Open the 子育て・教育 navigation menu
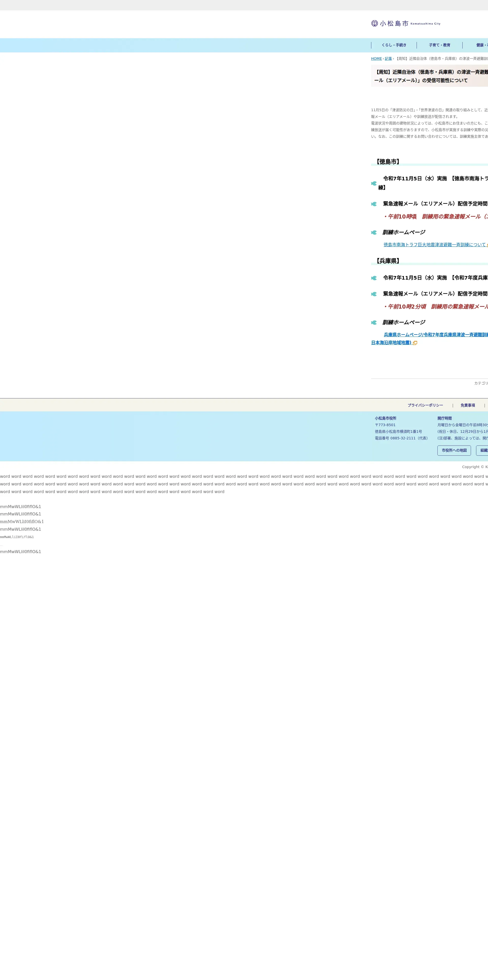 coord(439,45)
